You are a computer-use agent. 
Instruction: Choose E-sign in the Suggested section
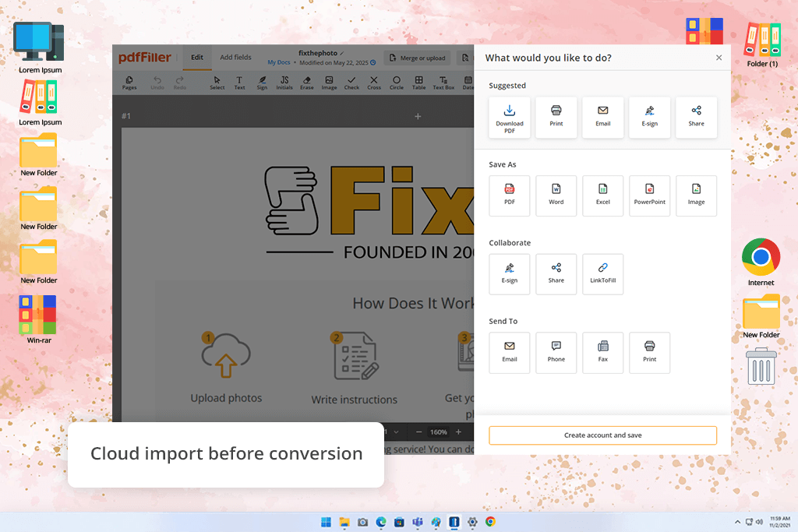click(650, 118)
